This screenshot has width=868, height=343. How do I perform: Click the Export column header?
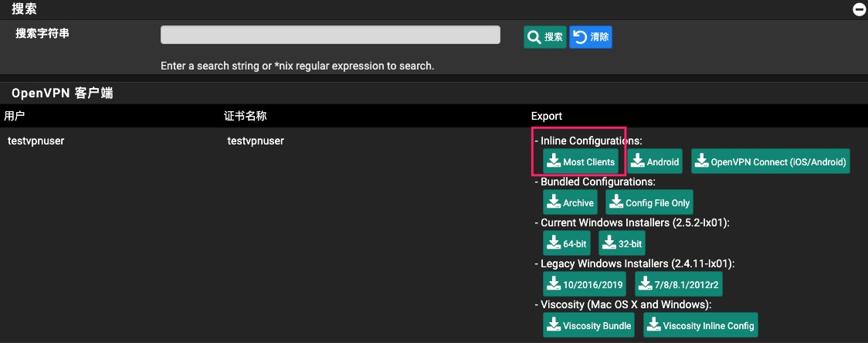(547, 116)
